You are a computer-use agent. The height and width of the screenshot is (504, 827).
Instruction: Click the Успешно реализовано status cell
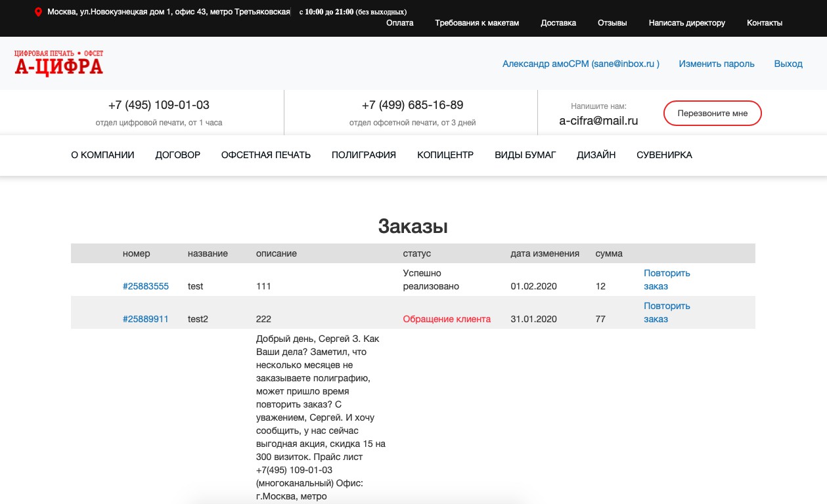click(x=431, y=280)
